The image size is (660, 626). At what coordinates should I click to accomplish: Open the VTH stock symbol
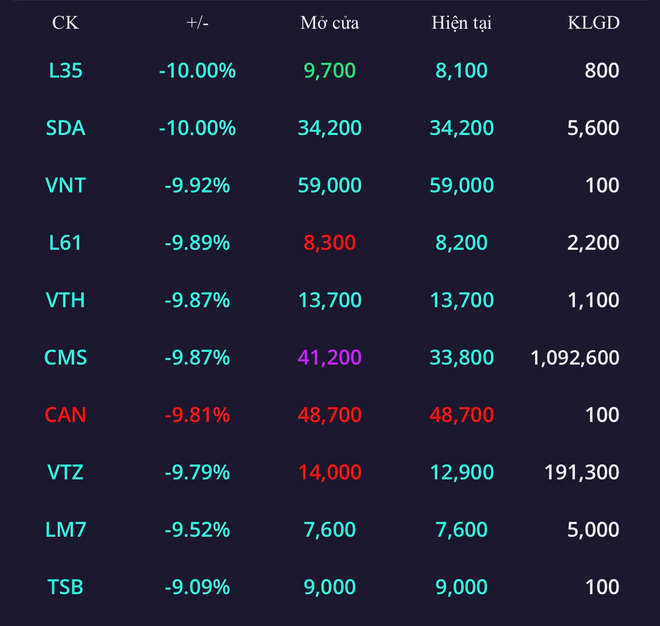pyautogui.click(x=65, y=300)
